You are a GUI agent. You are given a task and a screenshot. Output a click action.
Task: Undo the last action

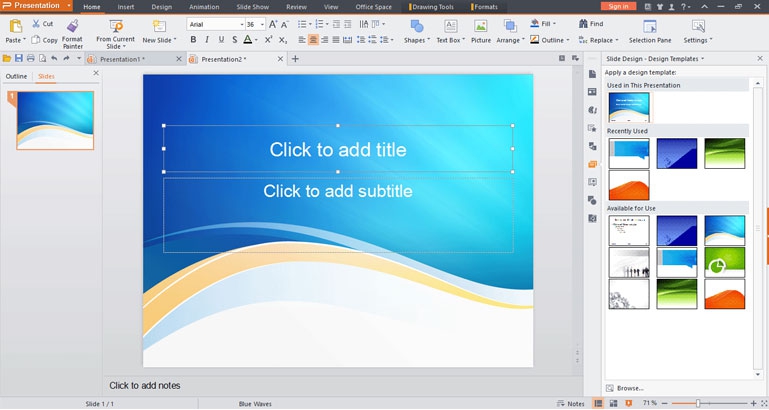[54, 58]
